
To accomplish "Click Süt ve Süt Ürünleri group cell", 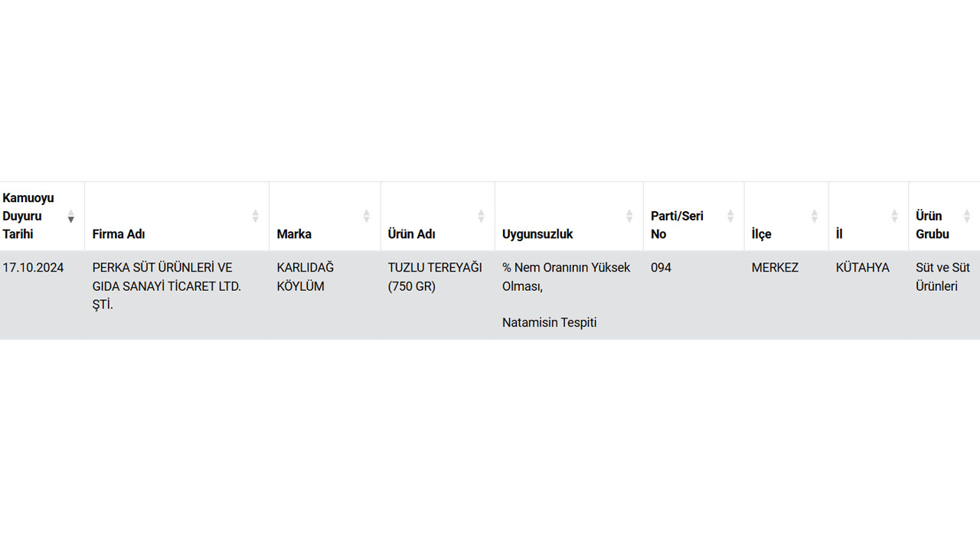I will [942, 277].
